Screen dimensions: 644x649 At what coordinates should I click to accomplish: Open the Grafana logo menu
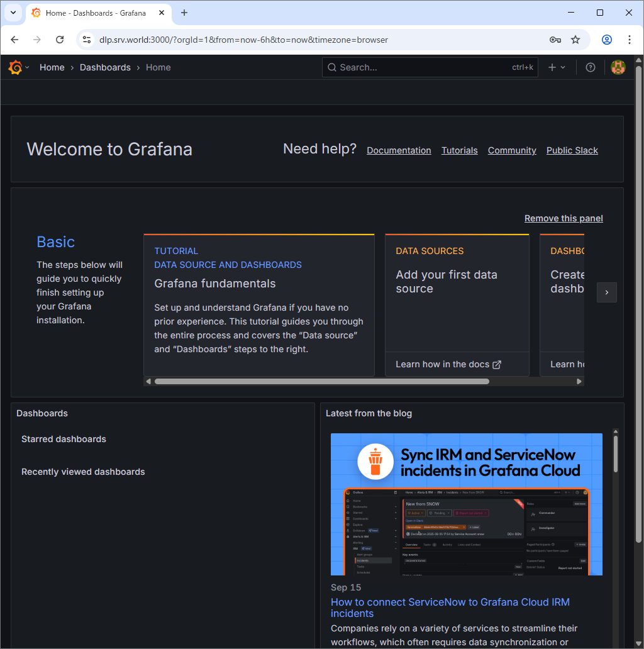tap(15, 67)
